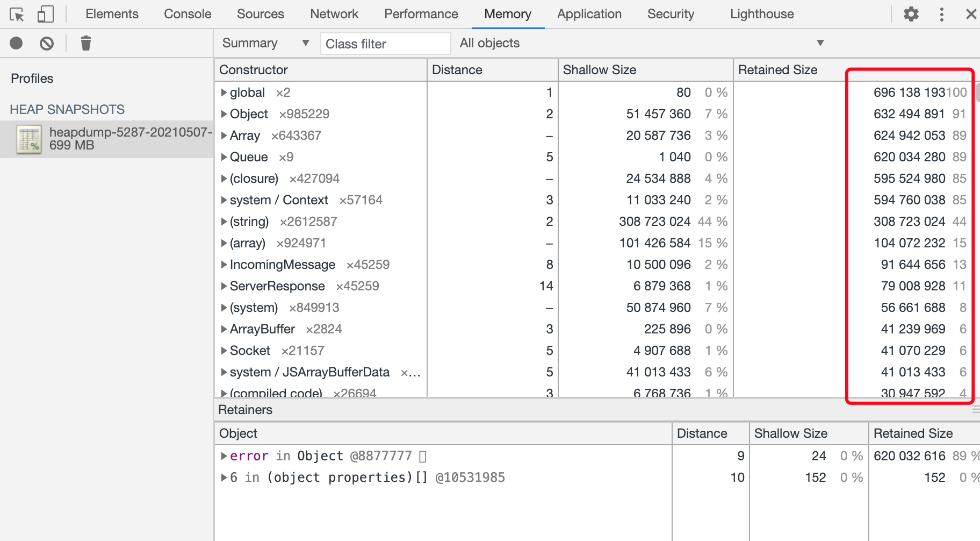
Task: Click the Retainers panel header
Action: pyautogui.click(x=245, y=410)
